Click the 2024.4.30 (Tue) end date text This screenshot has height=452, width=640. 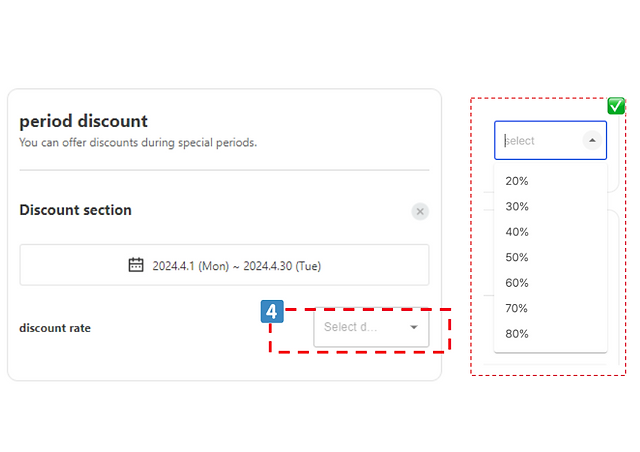(x=282, y=266)
